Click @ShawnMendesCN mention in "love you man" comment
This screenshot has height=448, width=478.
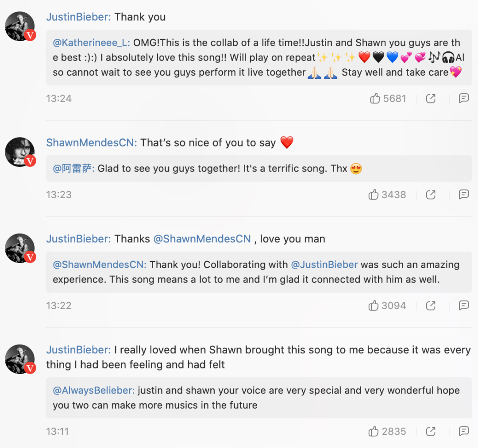tap(202, 239)
